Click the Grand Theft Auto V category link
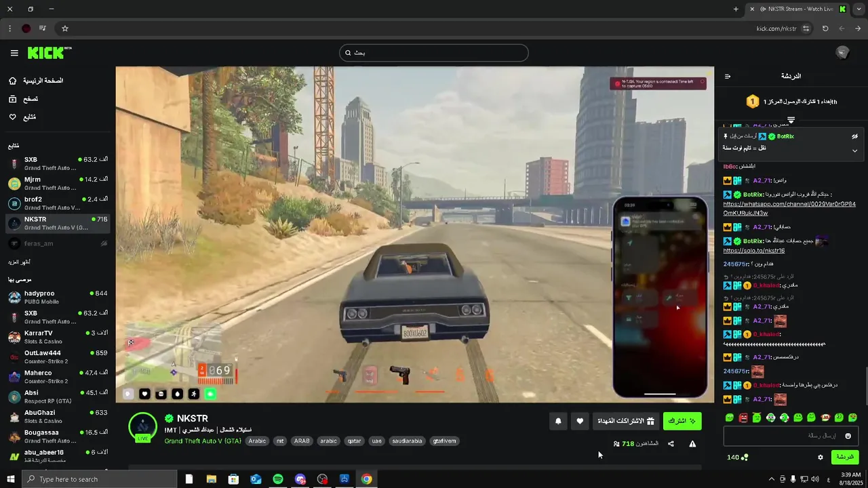The width and height of the screenshot is (868, 488). (x=203, y=441)
